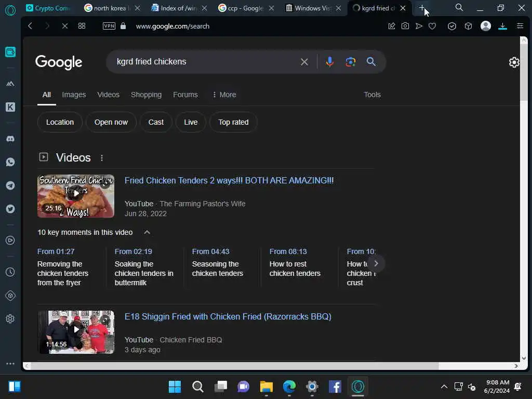Go back to the previous page
The height and width of the screenshot is (399, 532).
(x=30, y=26)
